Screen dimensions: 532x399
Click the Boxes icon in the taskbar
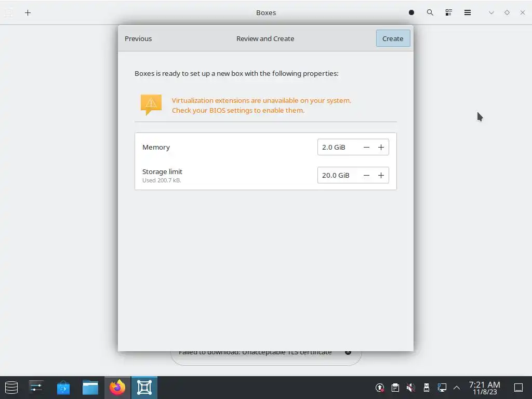pyautogui.click(x=144, y=388)
